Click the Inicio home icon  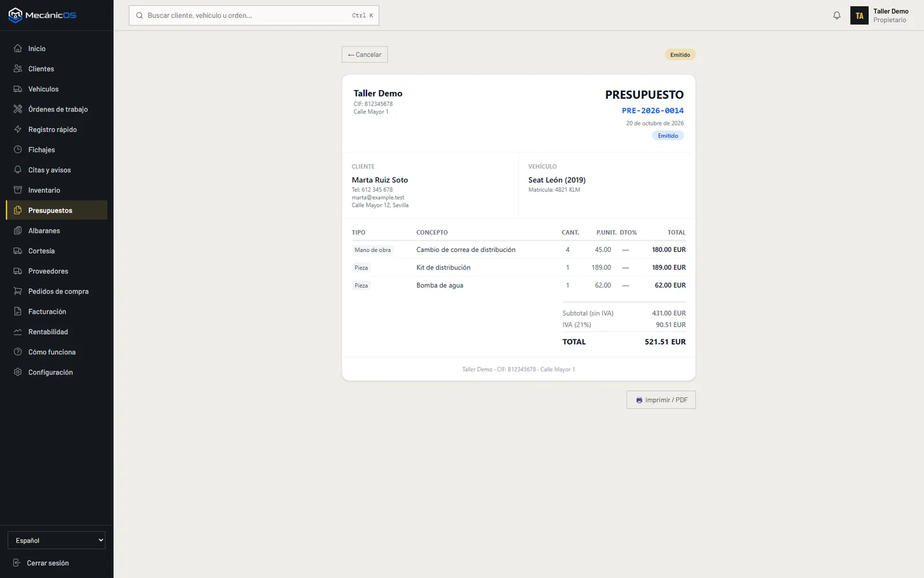tap(18, 49)
